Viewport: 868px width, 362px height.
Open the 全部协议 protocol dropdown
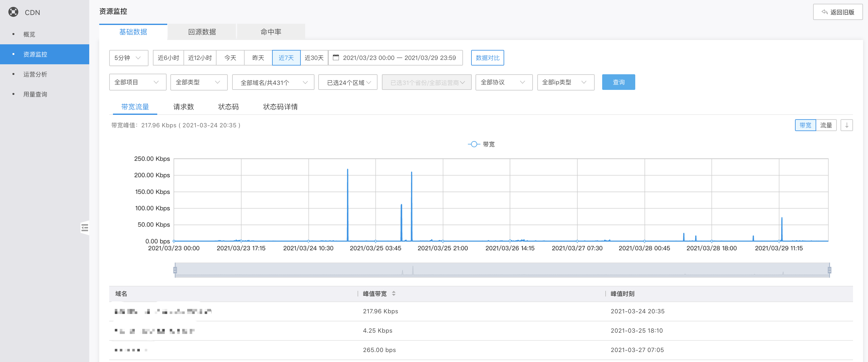pos(503,82)
